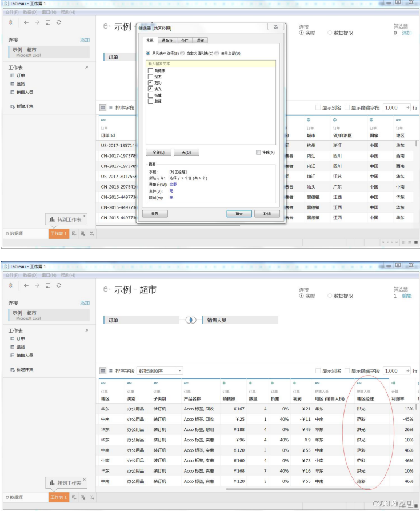Click the refresh icon in the top window toolbar

[59, 22]
